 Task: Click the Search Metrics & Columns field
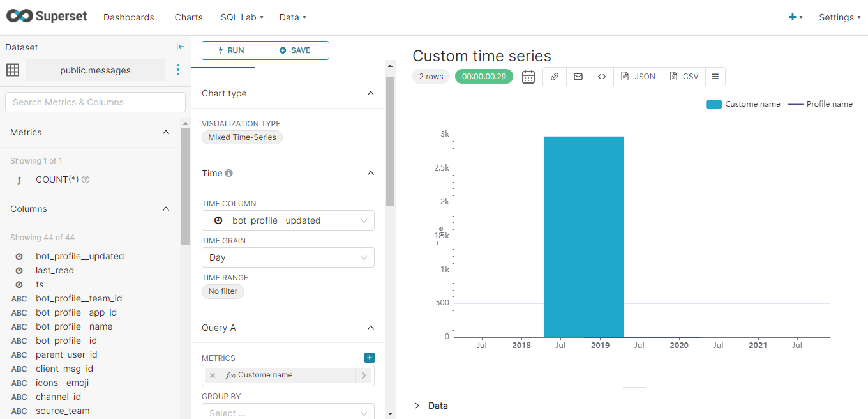click(94, 102)
